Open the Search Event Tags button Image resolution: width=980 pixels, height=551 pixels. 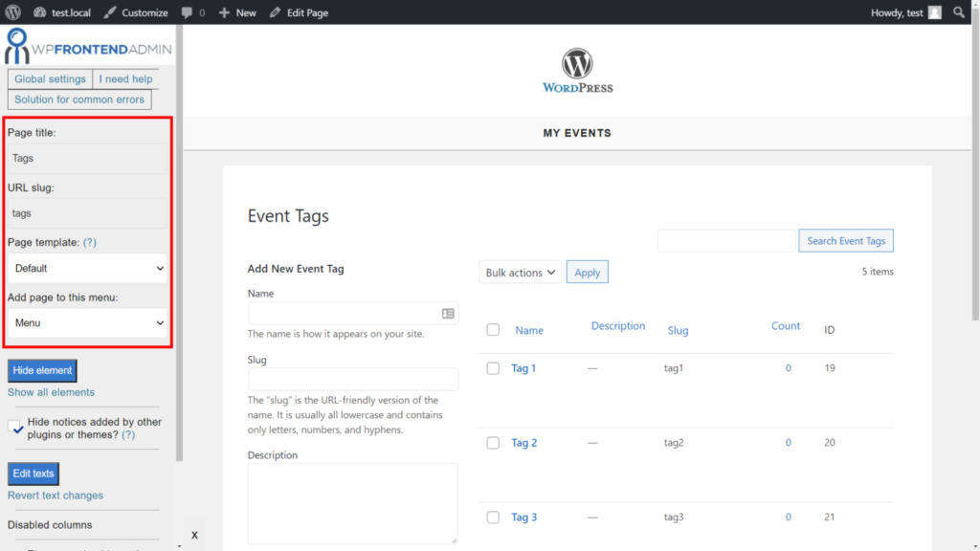pos(845,240)
